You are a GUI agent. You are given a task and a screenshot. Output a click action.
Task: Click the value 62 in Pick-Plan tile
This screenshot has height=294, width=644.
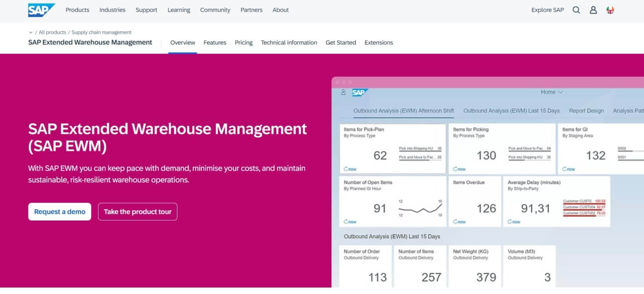380,156
